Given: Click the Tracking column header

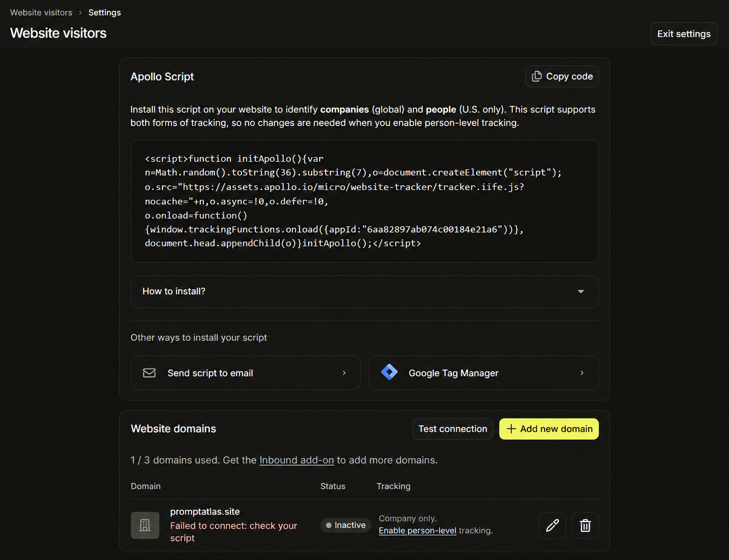Looking at the screenshot, I should point(393,486).
